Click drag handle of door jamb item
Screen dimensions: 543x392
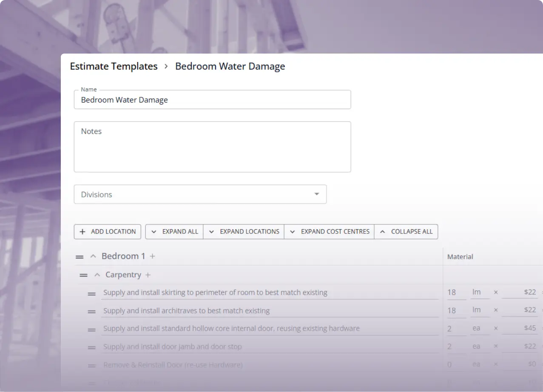[91, 348]
